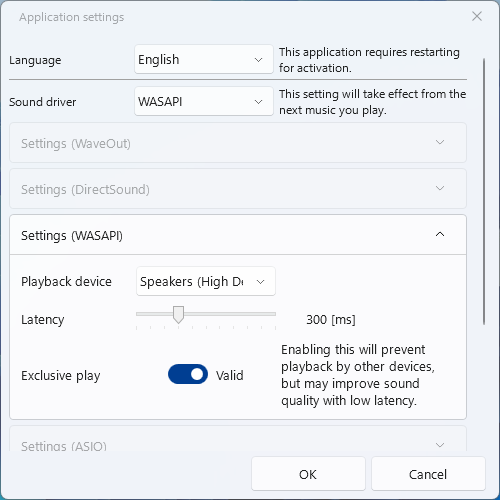The image size is (500, 500).
Task: Click the chevron arrow in DirectSound header
Action: [x=440, y=189]
